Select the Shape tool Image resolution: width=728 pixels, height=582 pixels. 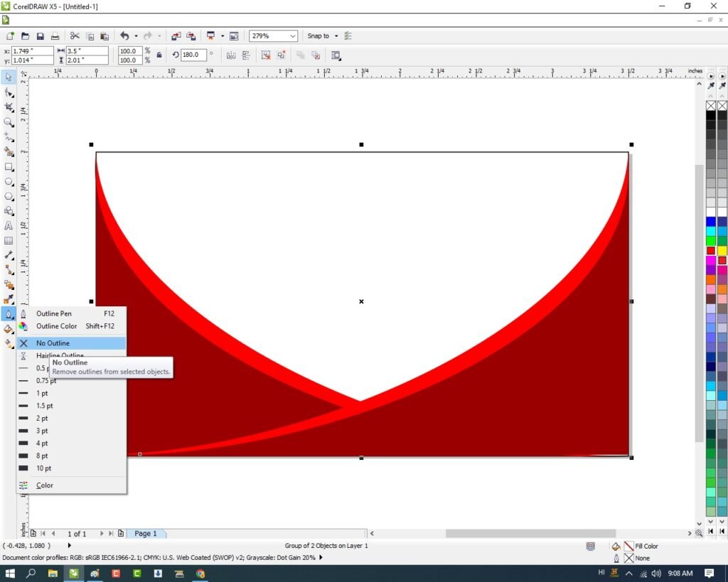click(9, 93)
